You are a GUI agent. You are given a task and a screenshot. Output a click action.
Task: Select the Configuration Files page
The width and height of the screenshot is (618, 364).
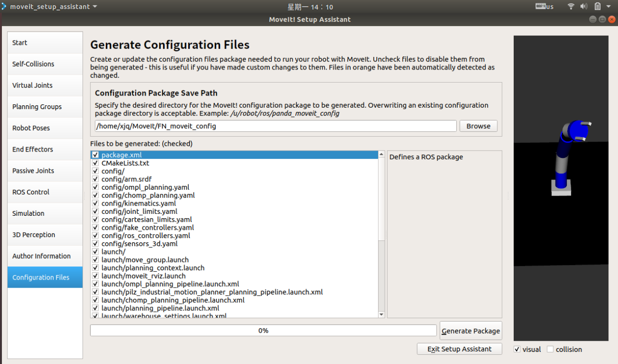click(x=45, y=277)
